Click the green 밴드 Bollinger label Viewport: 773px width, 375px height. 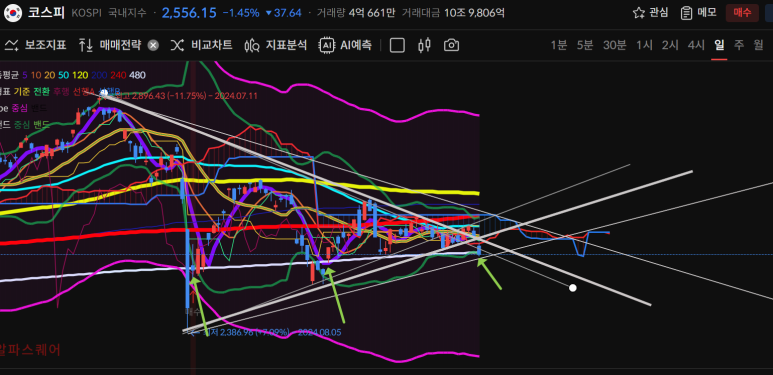(41, 124)
